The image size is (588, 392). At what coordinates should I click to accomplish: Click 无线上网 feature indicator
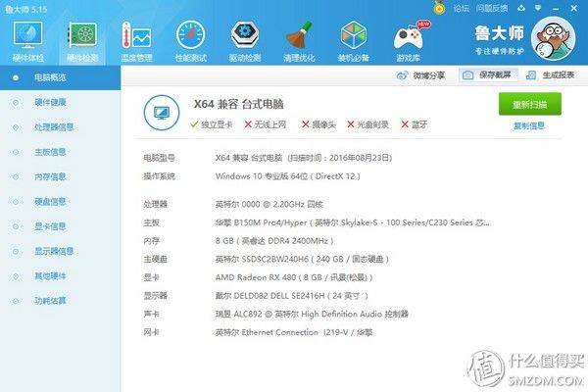(x=266, y=124)
